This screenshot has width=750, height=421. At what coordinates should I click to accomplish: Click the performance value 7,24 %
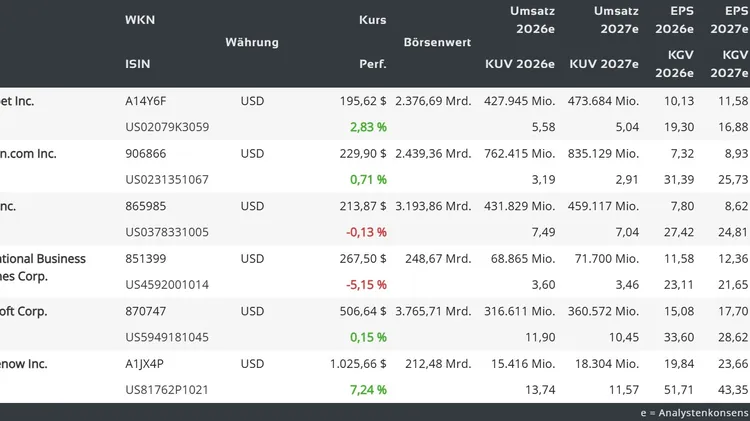point(368,390)
